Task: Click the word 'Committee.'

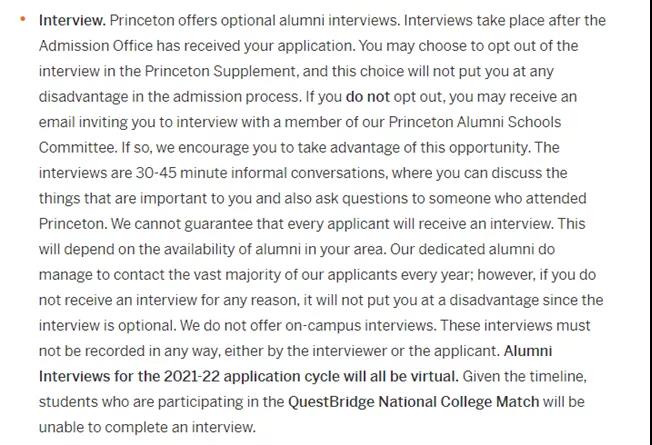Action: (78, 148)
